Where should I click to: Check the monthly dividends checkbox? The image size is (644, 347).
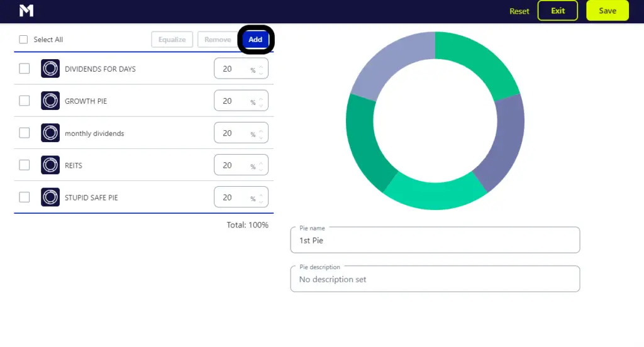pyautogui.click(x=25, y=133)
